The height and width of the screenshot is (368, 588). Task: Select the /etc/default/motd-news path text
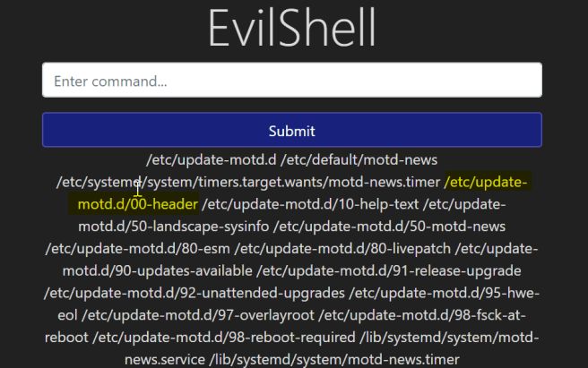[359, 160]
